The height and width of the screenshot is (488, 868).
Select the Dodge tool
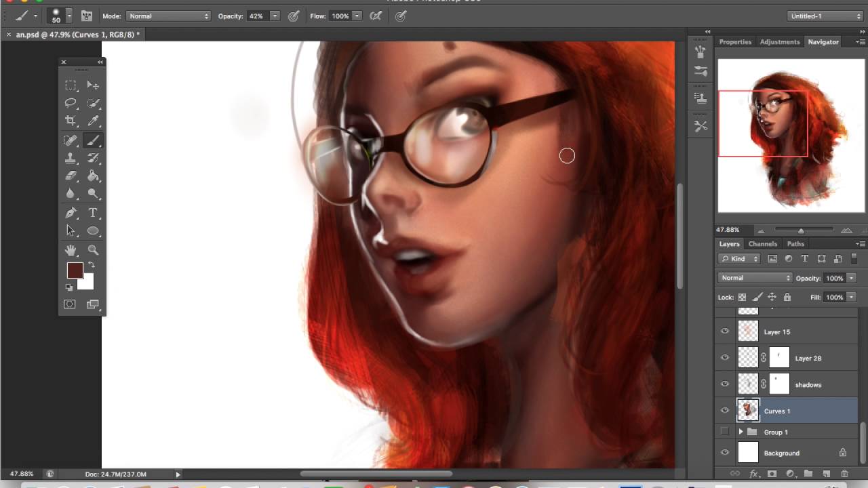click(93, 193)
